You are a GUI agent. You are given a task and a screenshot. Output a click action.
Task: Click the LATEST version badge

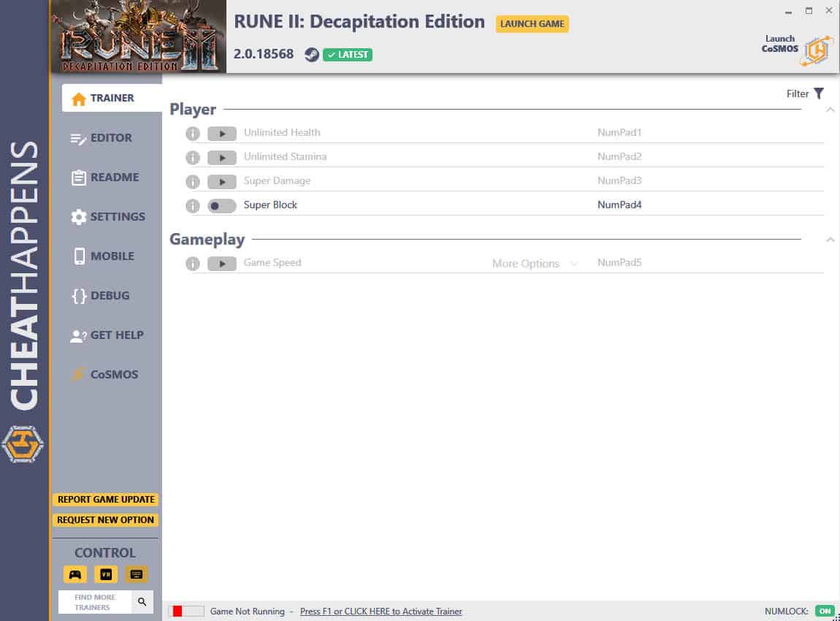pyautogui.click(x=348, y=55)
